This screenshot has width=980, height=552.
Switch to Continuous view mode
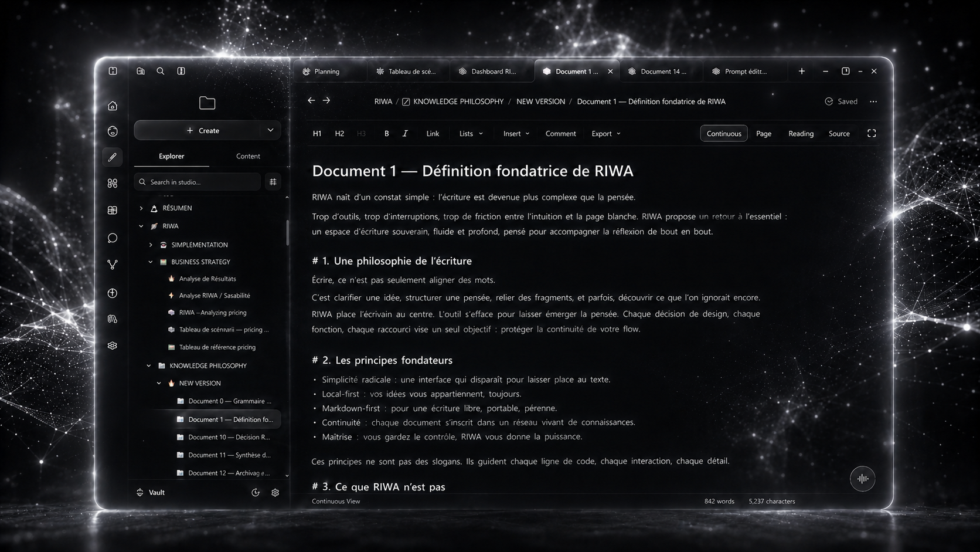pyautogui.click(x=724, y=133)
